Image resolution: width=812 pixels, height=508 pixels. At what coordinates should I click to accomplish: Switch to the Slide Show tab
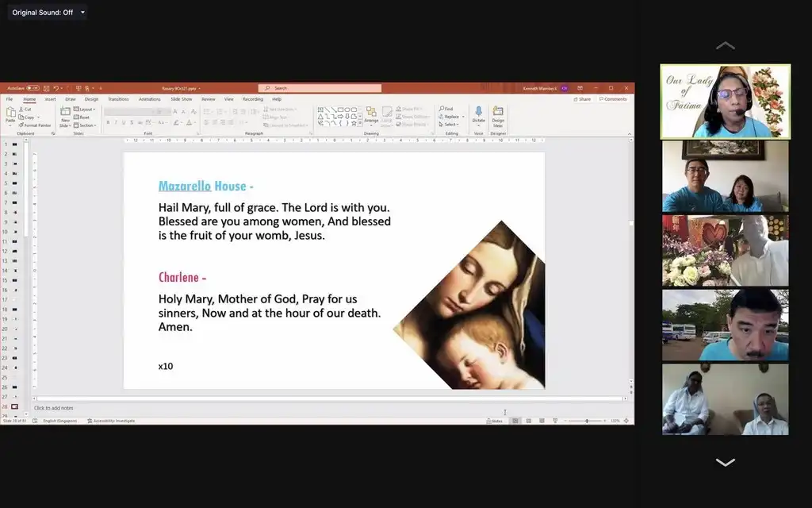click(x=182, y=99)
